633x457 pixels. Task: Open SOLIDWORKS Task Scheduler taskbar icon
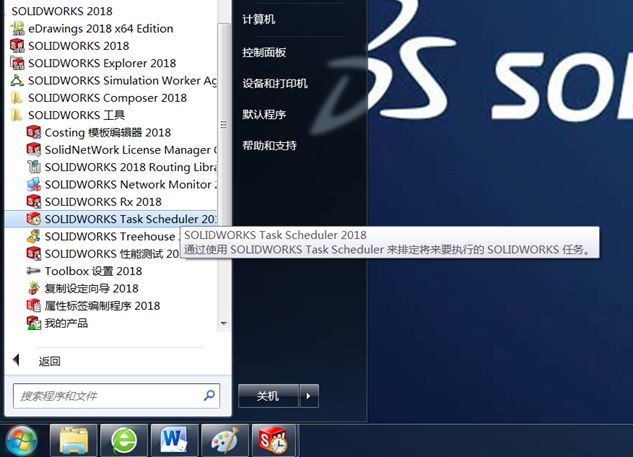click(x=275, y=440)
